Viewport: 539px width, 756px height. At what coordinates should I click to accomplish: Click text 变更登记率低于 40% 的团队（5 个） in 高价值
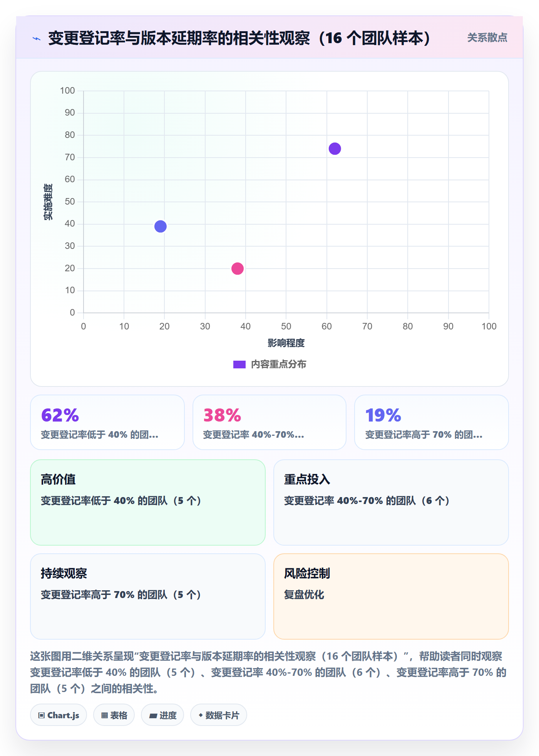tap(121, 501)
